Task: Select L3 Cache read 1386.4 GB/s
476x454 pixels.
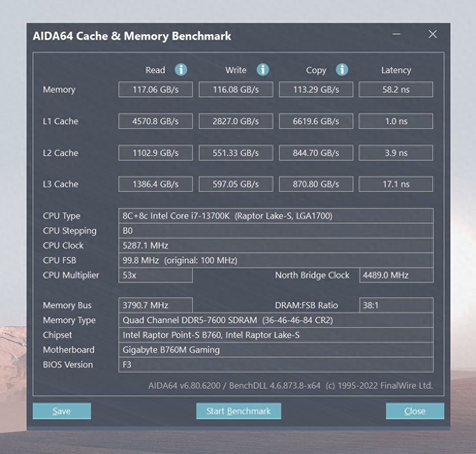Action: pyautogui.click(x=155, y=184)
